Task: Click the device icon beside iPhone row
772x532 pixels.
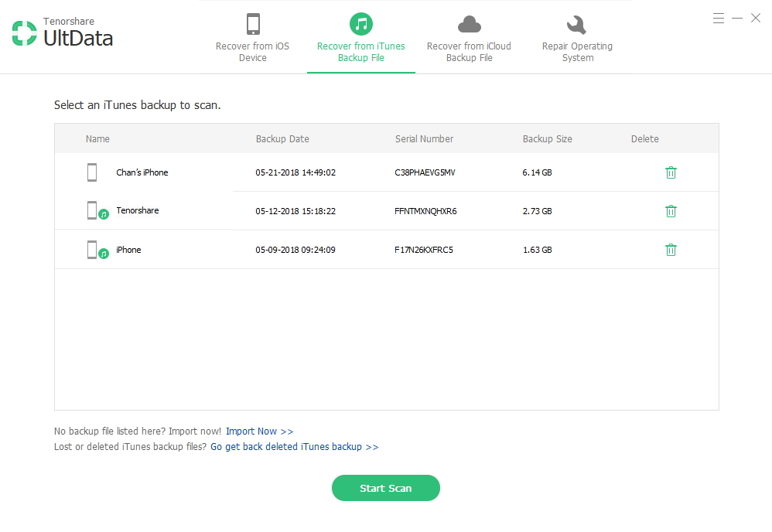Action: pos(97,250)
